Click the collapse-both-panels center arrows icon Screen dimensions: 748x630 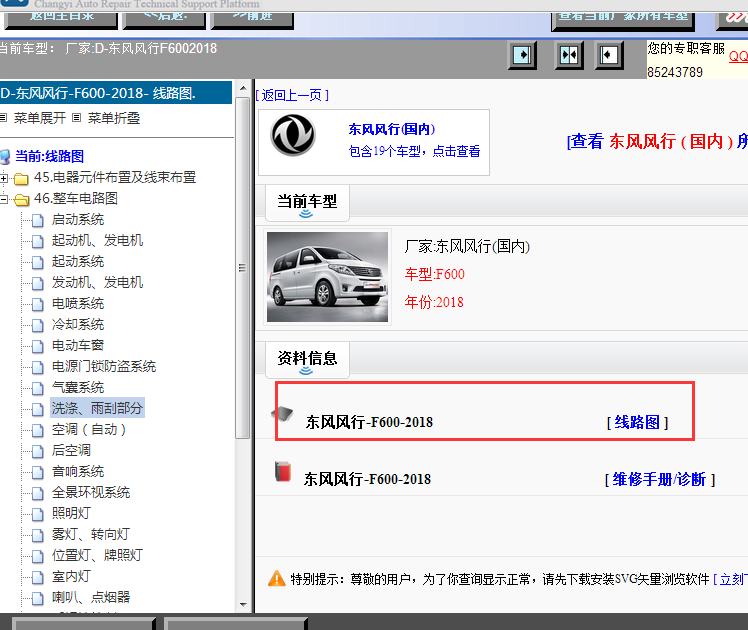tap(569, 55)
